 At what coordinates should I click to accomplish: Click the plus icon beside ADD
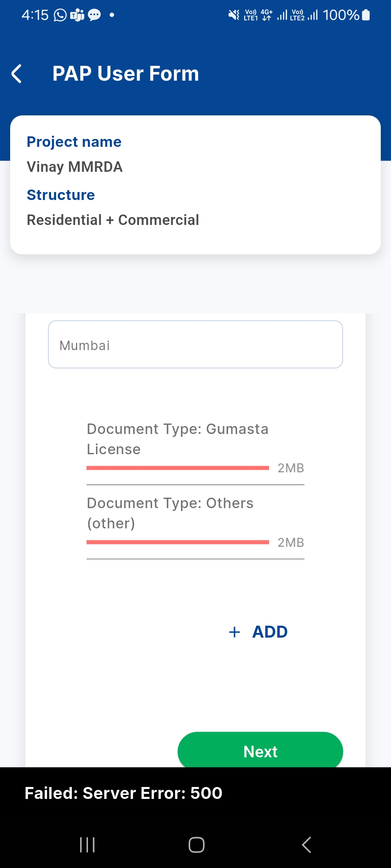pos(235,632)
